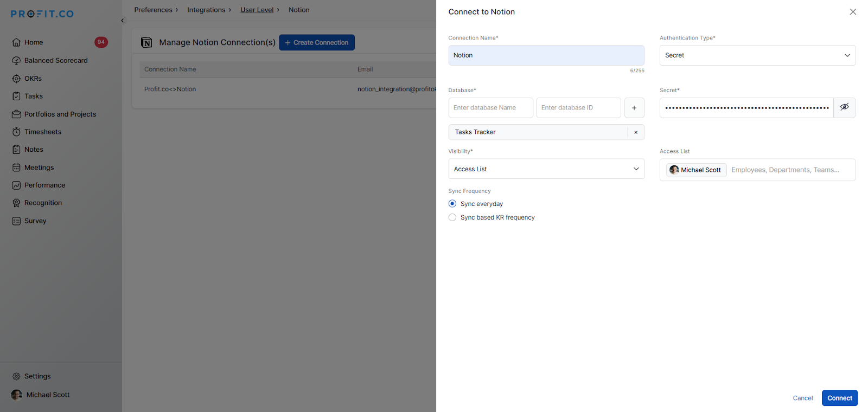Add the database with the plus button
This screenshot has width=868, height=412.
point(634,108)
